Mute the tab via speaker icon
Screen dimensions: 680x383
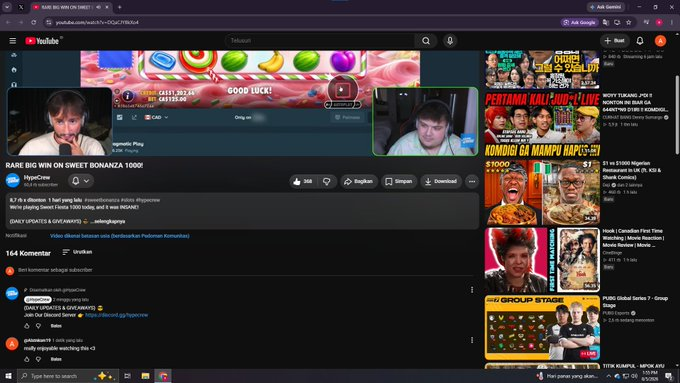[98, 7]
